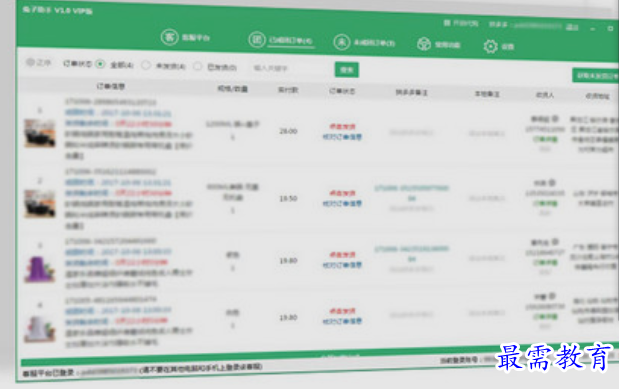619x389 pixels.
Task: Click the blue order info link in the 28.00 row
Action: point(342,137)
